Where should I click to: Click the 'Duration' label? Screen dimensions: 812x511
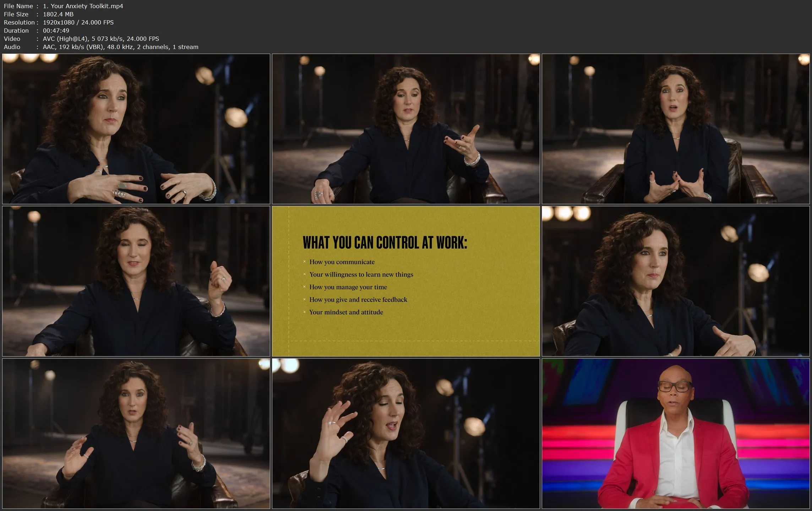(16, 31)
